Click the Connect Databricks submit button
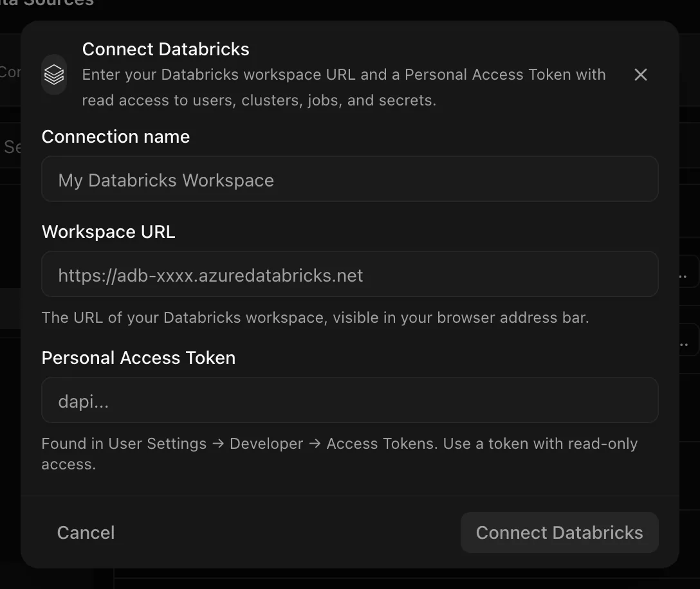The height and width of the screenshot is (589, 700). coord(559,532)
